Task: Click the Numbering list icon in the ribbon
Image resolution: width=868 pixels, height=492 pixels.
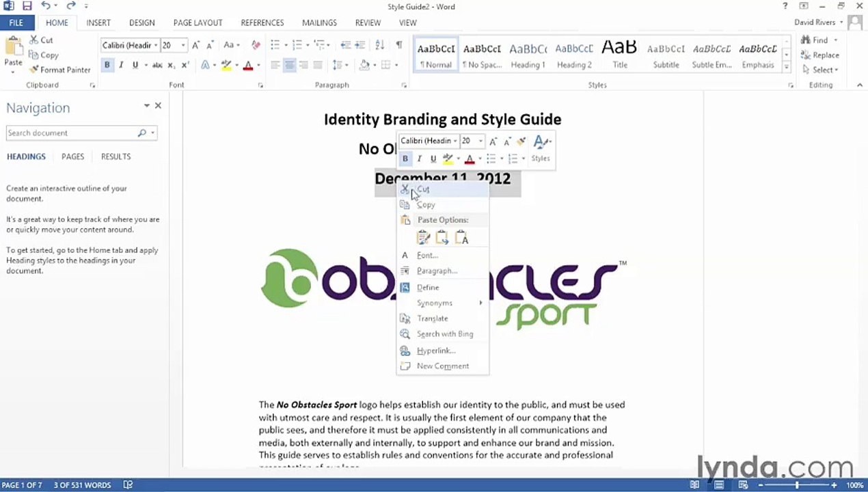Action: [297, 45]
